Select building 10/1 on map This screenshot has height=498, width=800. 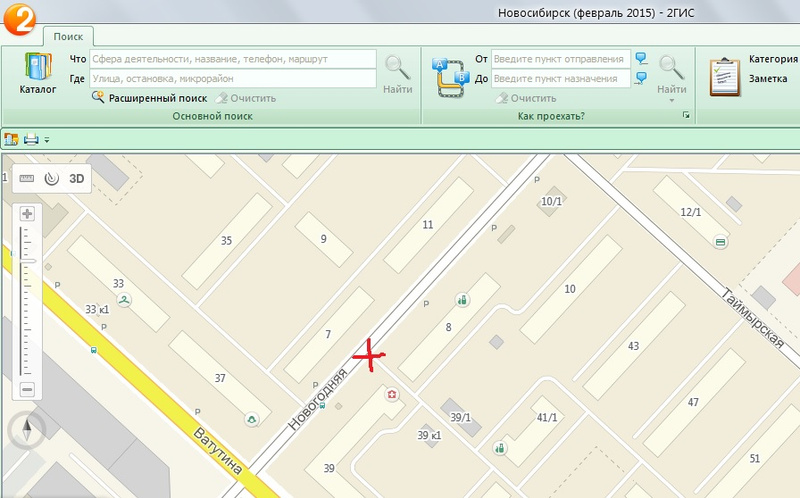tap(551, 202)
